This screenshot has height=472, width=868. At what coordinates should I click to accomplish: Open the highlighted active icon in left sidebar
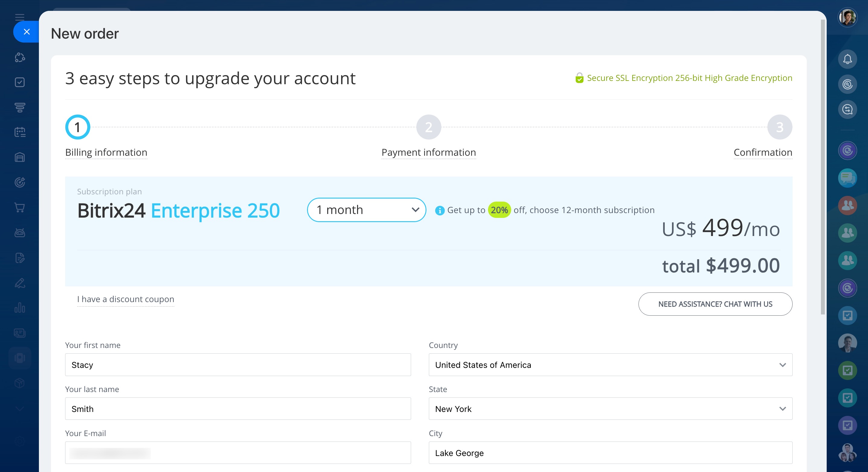20,358
